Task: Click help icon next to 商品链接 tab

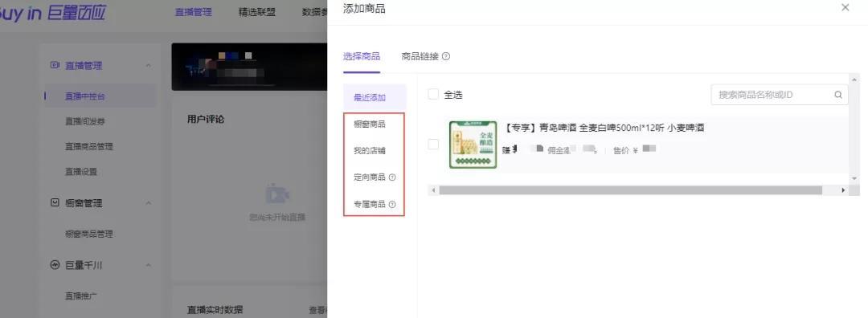Action: click(x=445, y=56)
